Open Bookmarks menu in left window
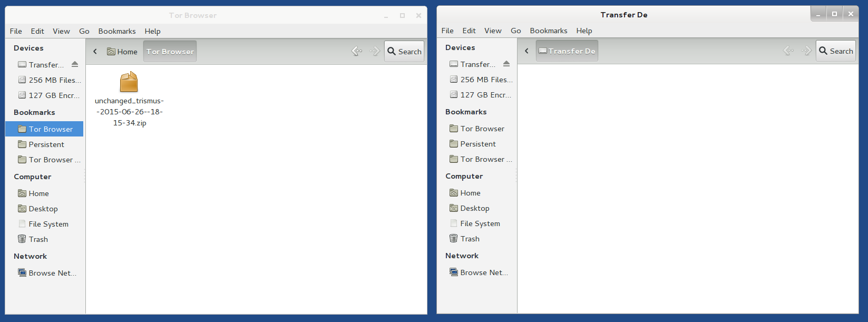 (117, 31)
